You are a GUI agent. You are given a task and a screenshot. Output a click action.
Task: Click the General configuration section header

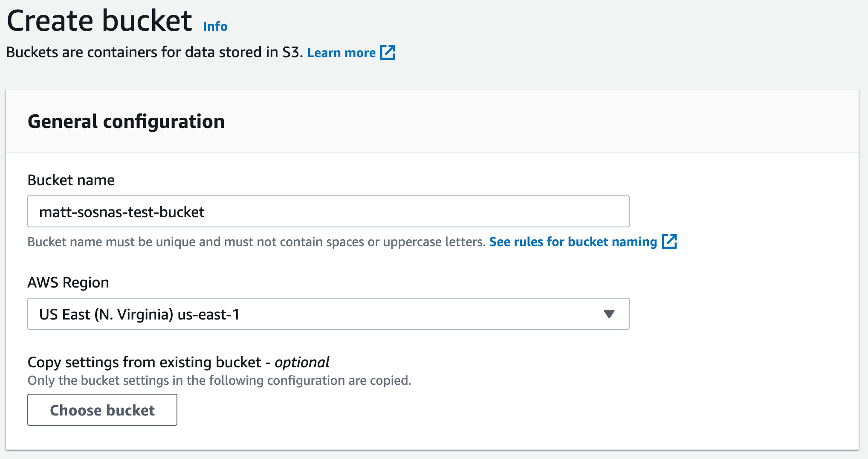[126, 122]
